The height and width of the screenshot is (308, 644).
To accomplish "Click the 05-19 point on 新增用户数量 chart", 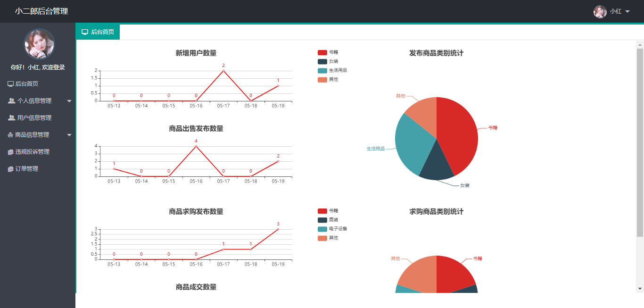I will (x=278, y=86).
